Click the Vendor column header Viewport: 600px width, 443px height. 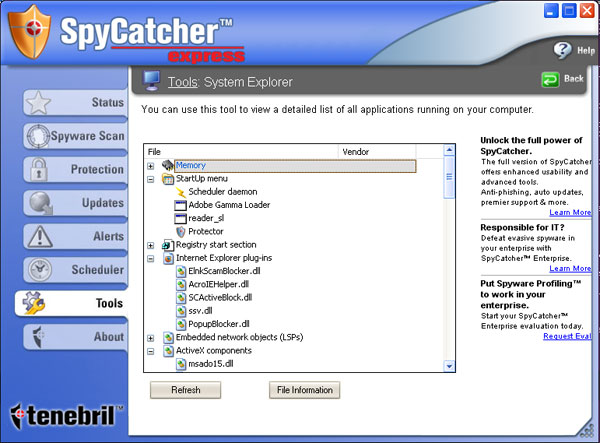point(377,152)
